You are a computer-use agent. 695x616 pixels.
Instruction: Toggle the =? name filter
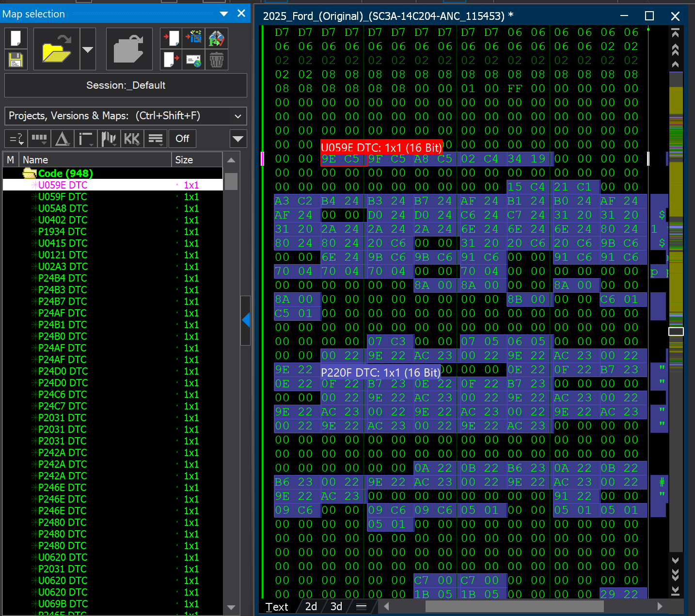[x=16, y=139]
